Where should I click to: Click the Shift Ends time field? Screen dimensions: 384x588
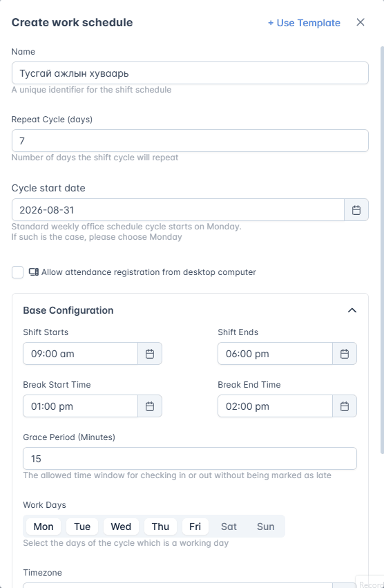[276, 354]
